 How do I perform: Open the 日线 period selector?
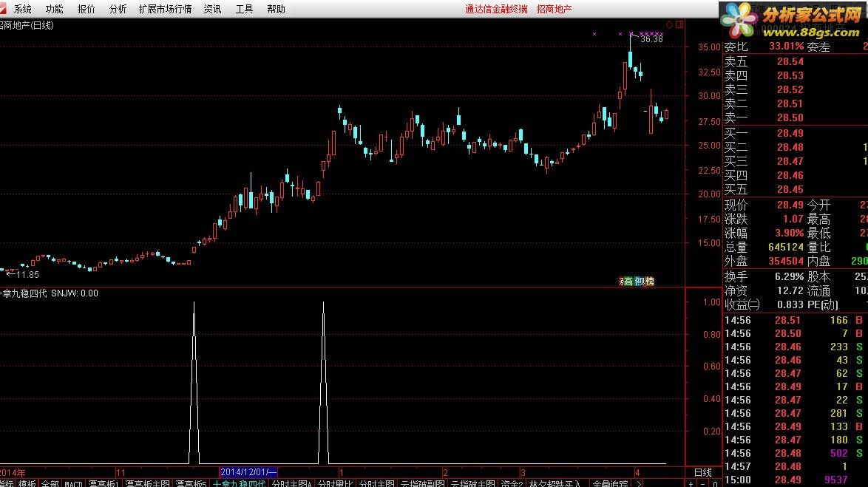point(703,472)
